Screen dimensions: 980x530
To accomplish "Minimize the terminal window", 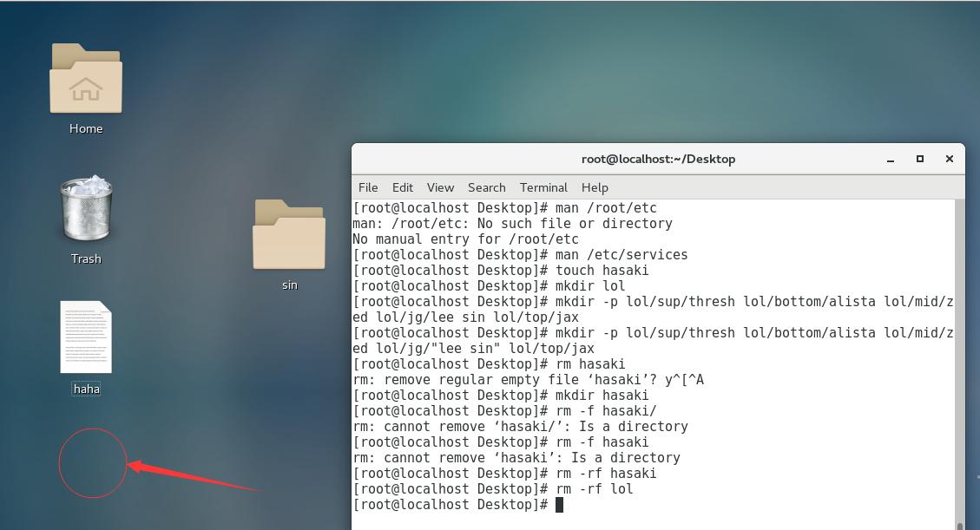I will coord(890,160).
